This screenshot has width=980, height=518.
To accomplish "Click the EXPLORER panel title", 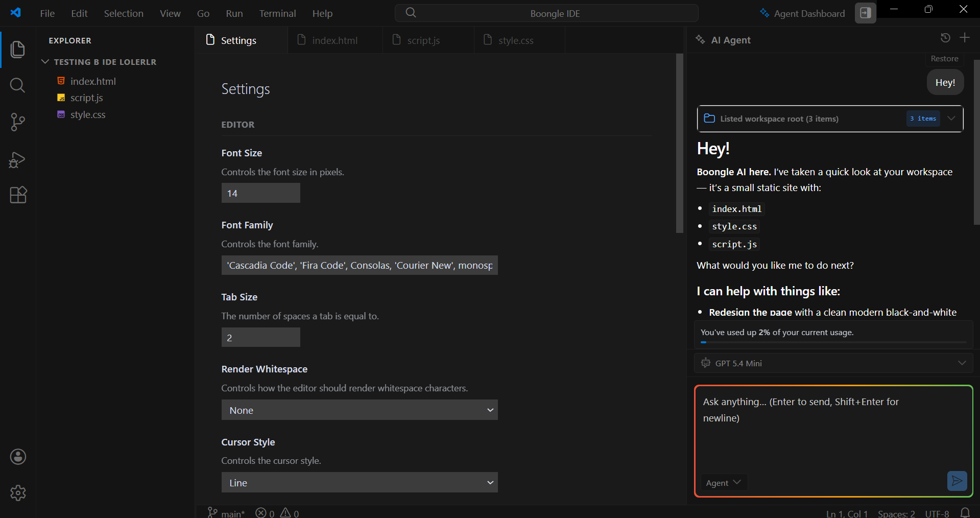I will pyautogui.click(x=70, y=40).
